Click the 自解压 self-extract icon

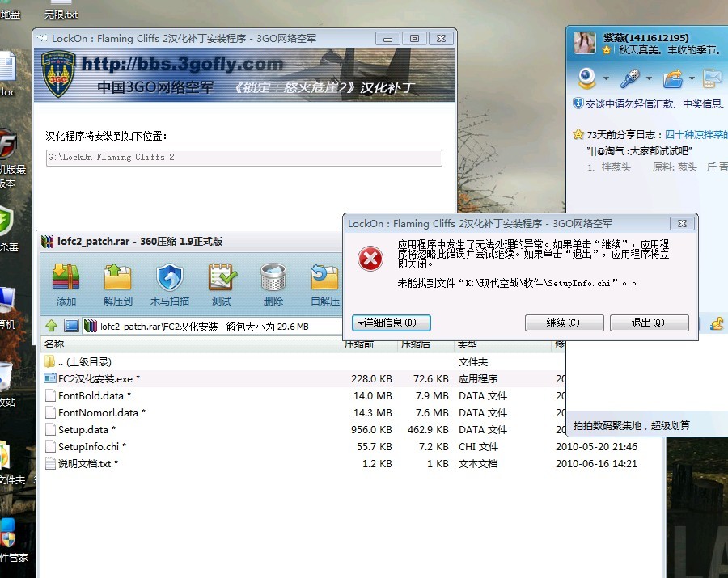point(325,284)
